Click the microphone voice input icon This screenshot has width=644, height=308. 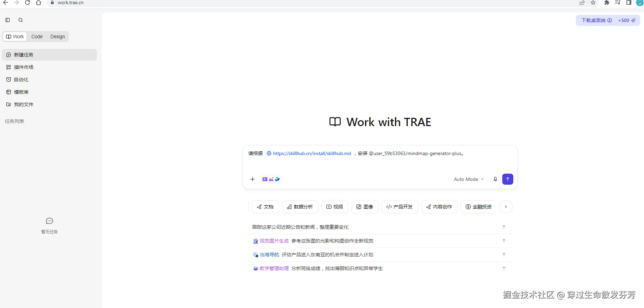point(495,179)
